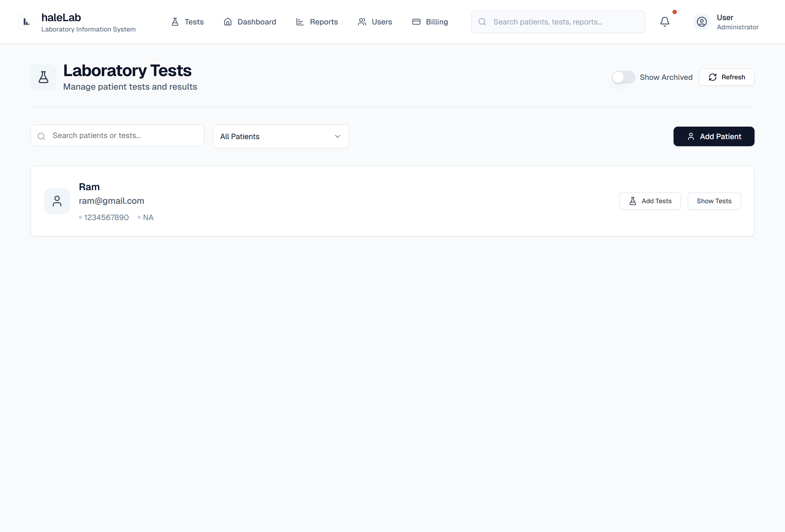Click the global search magnifier icon
This screenshot has width=785, height=532.
coord(482,22)
